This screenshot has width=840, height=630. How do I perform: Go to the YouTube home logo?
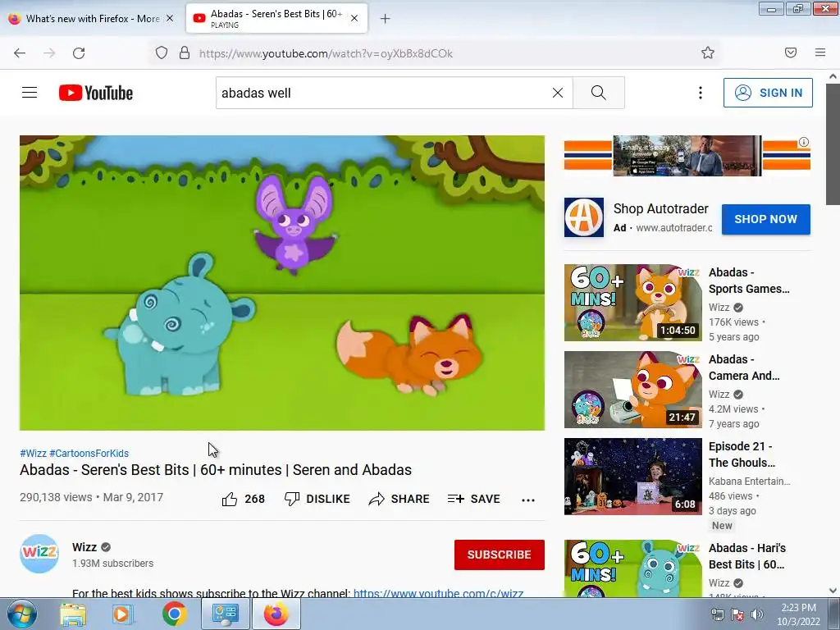point(96,93)
